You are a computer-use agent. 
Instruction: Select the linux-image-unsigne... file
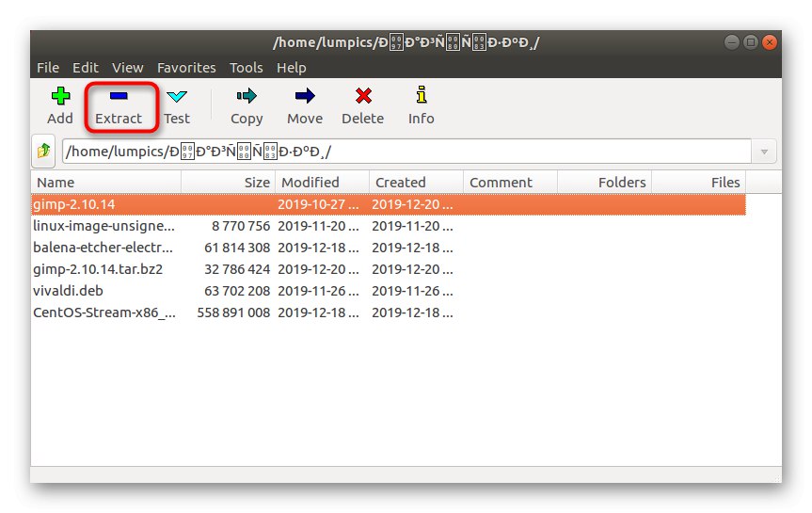click(104, 226)
